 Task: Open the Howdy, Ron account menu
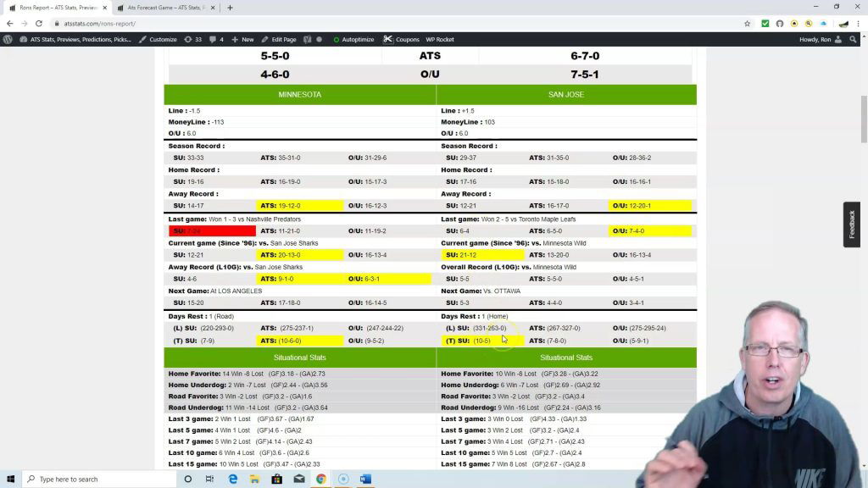(x=821, y=39)
